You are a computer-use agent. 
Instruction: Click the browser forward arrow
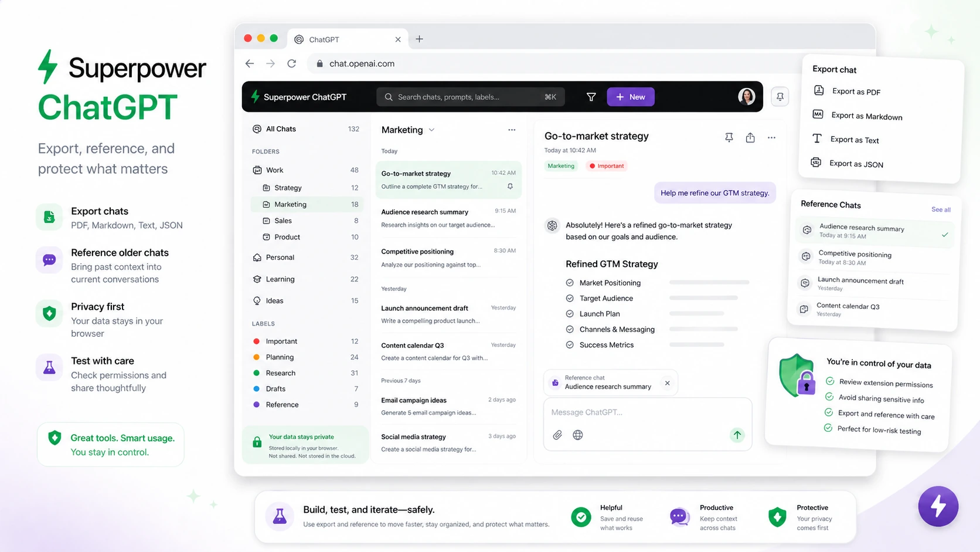pos(270,63)
